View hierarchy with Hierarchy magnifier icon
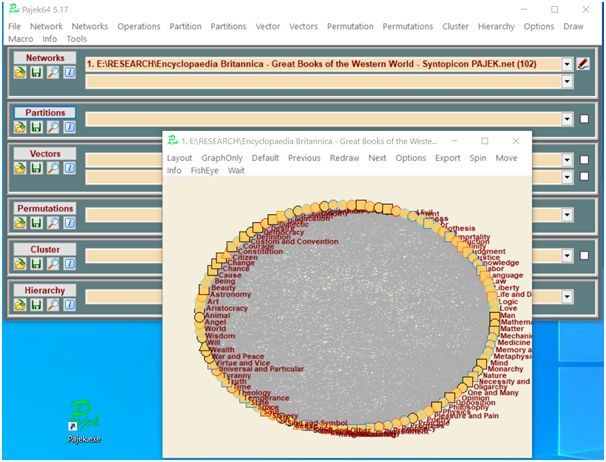 pos(53,305)
